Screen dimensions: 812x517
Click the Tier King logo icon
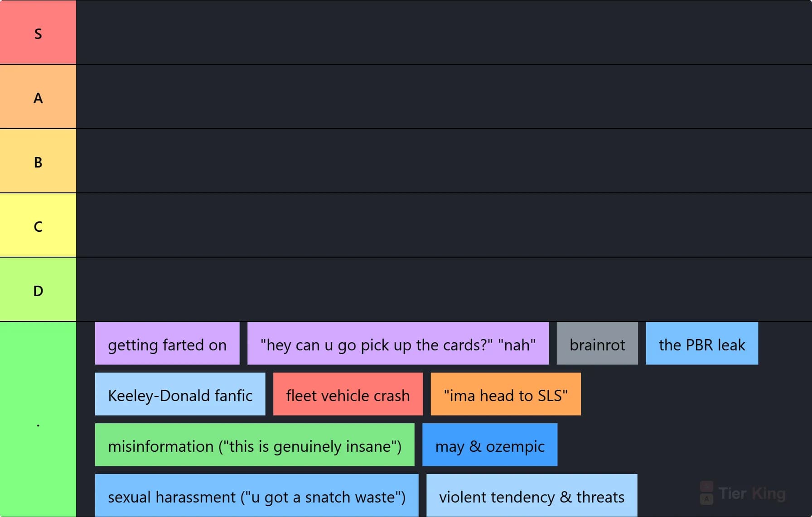706,493
